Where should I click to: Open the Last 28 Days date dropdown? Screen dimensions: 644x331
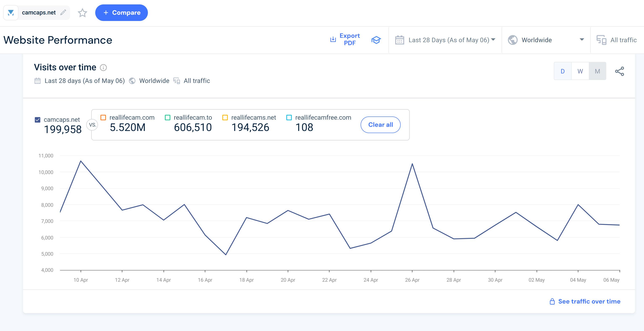click(445, 40)
